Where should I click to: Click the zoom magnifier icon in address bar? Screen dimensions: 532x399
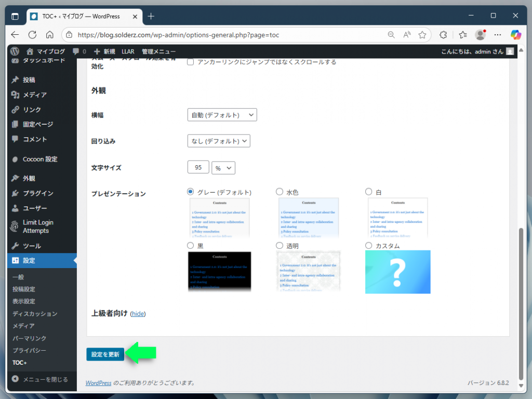coord(391,35)
